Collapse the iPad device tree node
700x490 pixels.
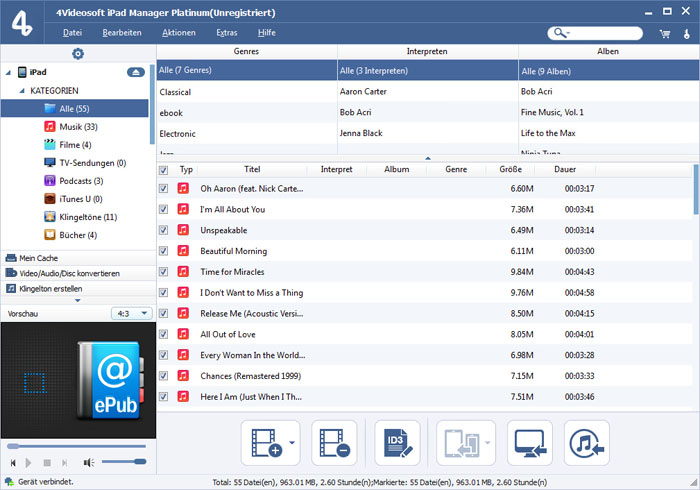point(10,73)
